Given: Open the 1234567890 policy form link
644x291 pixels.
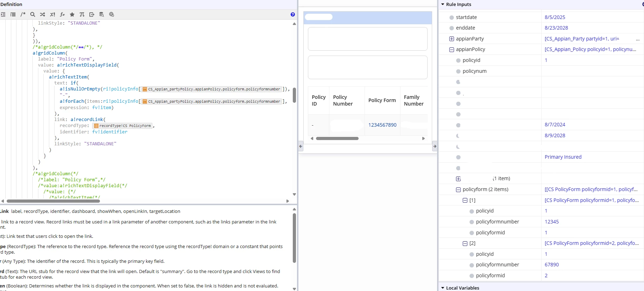Looking at the screenshot, I should 383,125.
